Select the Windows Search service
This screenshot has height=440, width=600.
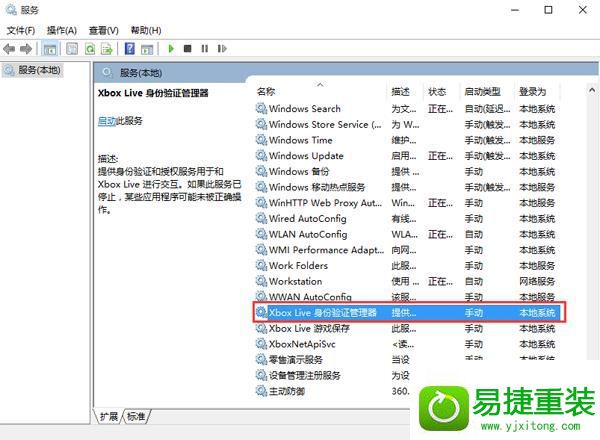point(408,109)
